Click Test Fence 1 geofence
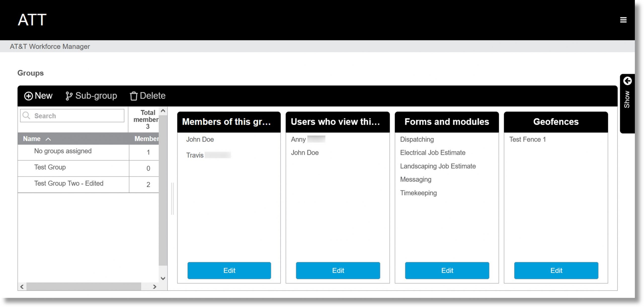644x307 pixels. 528,140
